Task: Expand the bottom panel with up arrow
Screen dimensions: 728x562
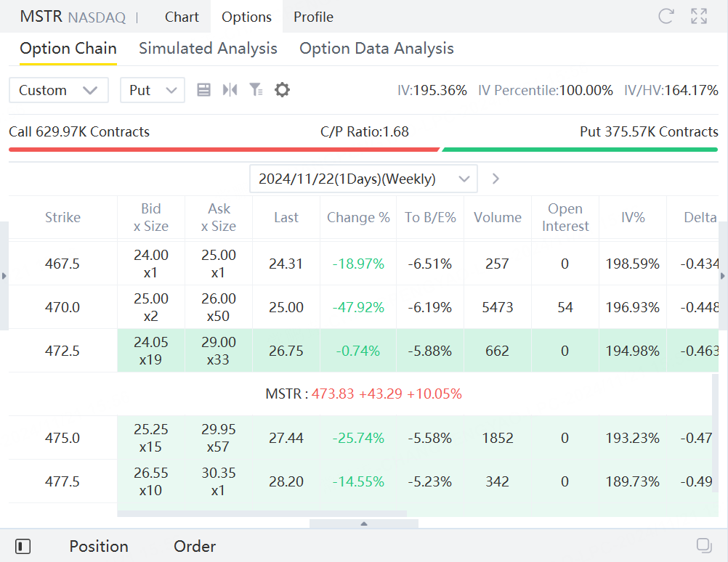Action: pos(364,524)
